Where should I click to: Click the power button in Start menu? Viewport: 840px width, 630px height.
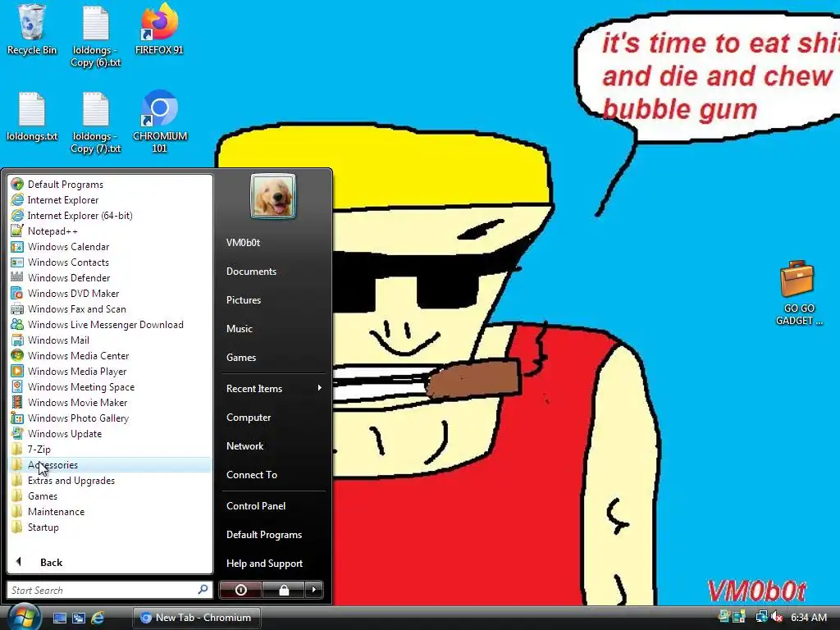click(x=240, y=590)
